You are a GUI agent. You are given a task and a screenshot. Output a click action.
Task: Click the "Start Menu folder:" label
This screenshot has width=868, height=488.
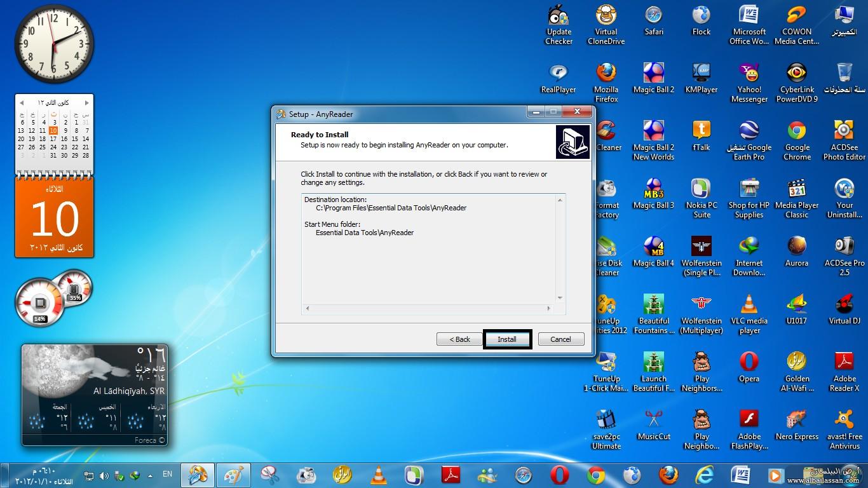(x=332, y=224)
